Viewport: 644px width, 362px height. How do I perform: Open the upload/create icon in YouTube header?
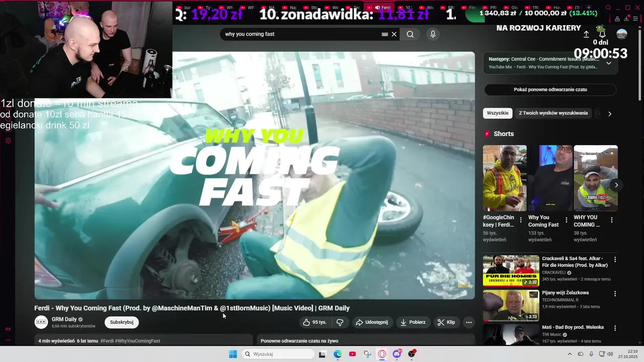pos(586,34)
